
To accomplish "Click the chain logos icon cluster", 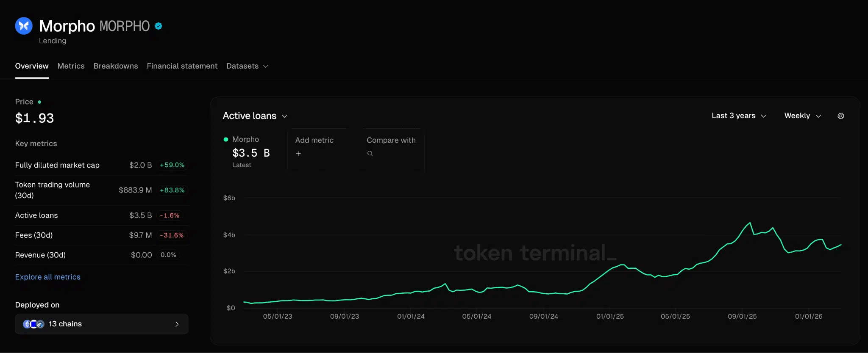I will click(33, 324).
